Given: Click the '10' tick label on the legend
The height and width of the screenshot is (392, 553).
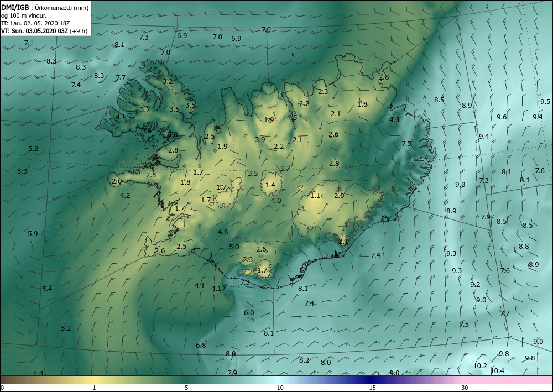Looking at the screenshot, I should pyautogui.click(x=280, y=388).
